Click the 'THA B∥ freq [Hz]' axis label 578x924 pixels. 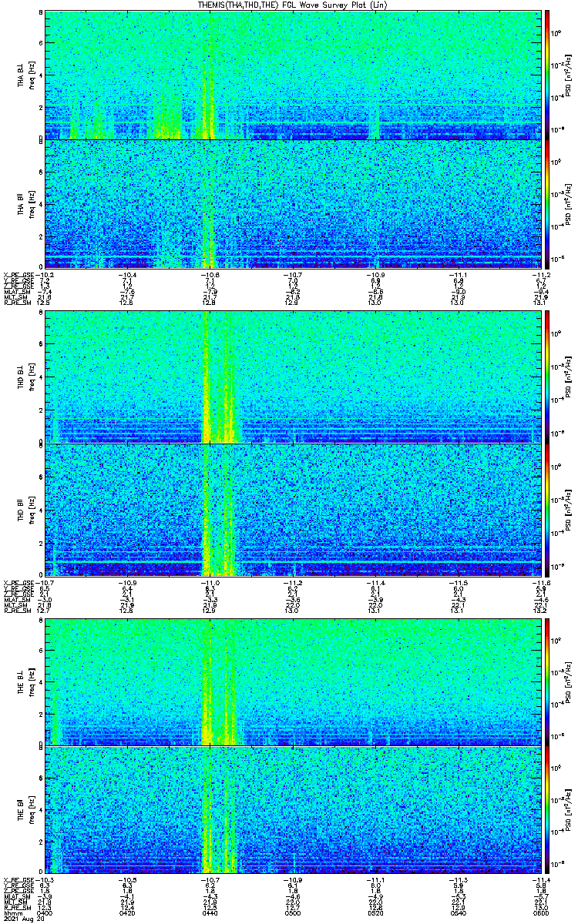click(26, 203)
